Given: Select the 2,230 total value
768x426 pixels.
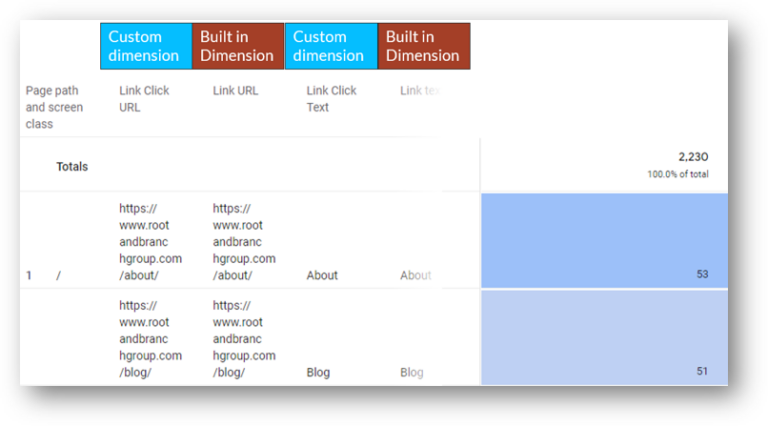Looking at the screenshot, I should tap(693, 157).
